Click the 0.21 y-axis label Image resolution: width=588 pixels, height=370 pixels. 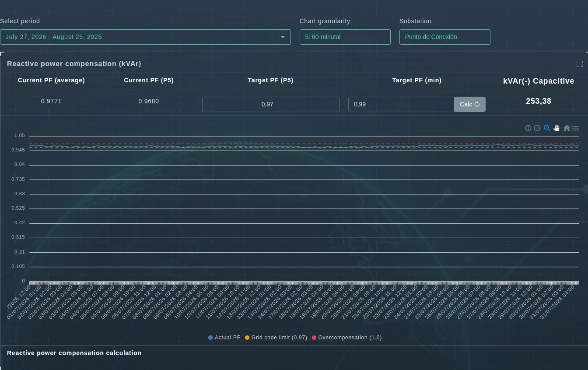(19, 252)
